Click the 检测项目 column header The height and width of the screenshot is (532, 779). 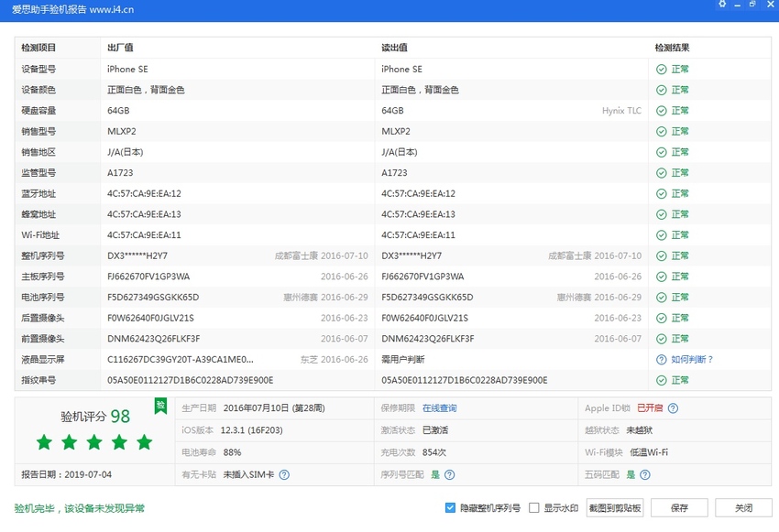38,48
